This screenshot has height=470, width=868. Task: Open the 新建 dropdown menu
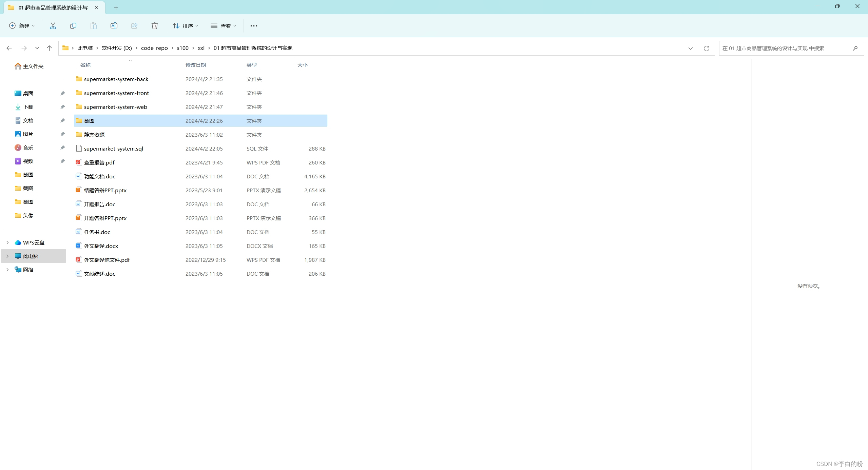coord(22,26)
